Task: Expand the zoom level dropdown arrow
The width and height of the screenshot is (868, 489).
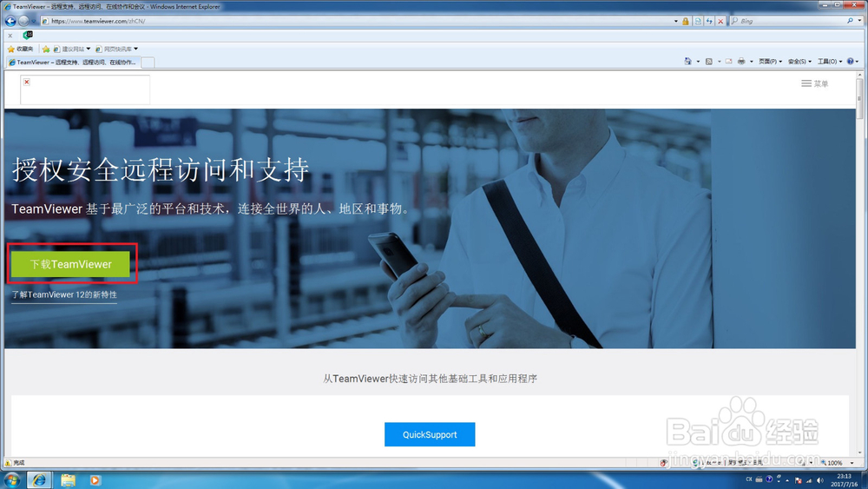Action: 852,462
